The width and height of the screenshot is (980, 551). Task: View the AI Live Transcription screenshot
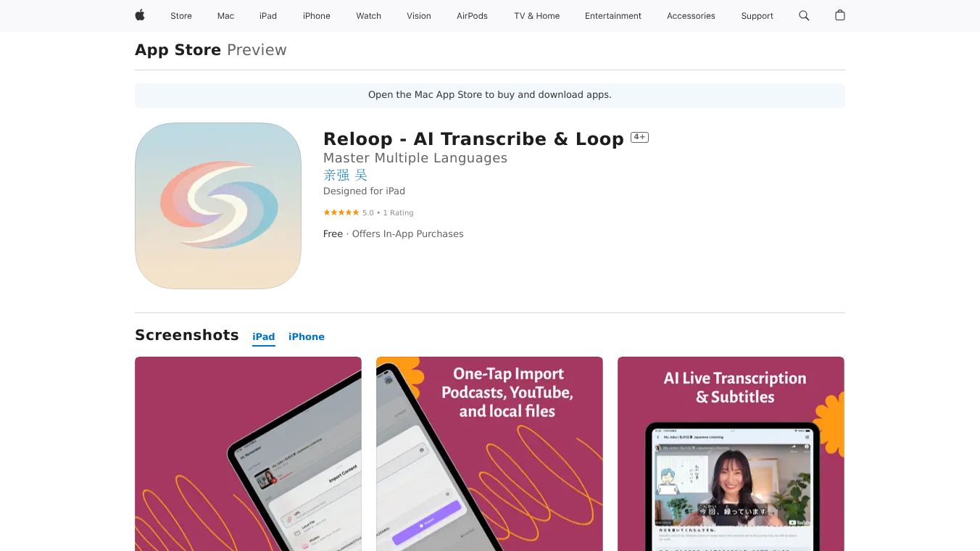coord(731,454)
